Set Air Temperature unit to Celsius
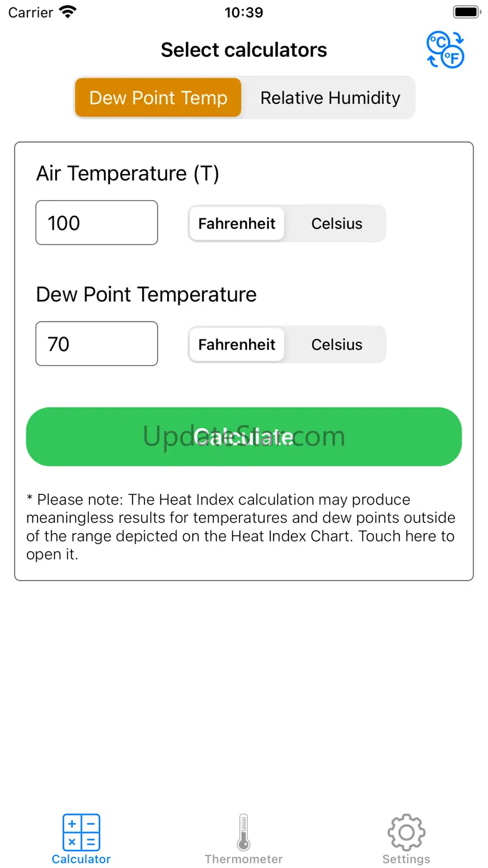Image resolution: width=488 pixels, height=868 pixels. (x=337, y=223)
